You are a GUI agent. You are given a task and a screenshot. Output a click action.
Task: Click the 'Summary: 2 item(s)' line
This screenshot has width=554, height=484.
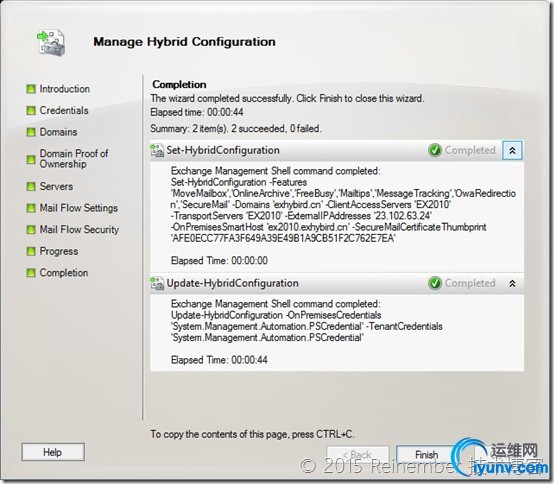pos(236,128)
